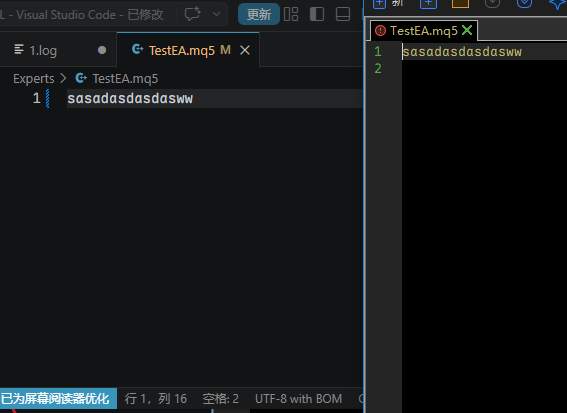Toggle the primary sidebar visibility
567x413 pixels.
(317, 14)
